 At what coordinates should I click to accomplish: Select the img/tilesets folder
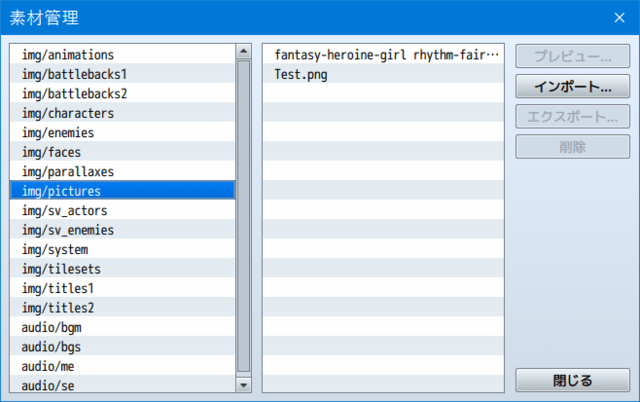point(122,268)
